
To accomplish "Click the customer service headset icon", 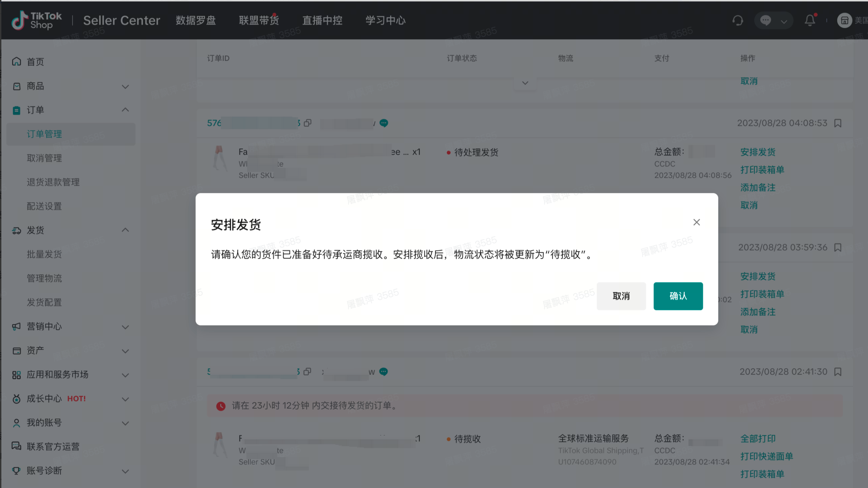I will [x=737, y=20].
